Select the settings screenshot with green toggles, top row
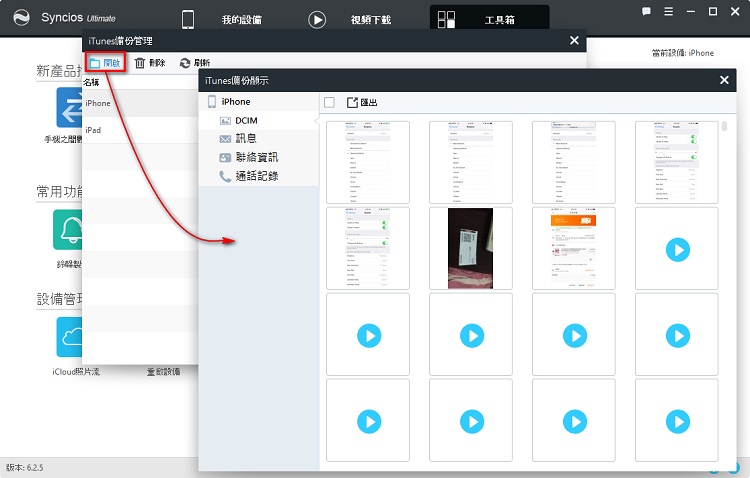 pyautogui.click(x=676, y=162)
